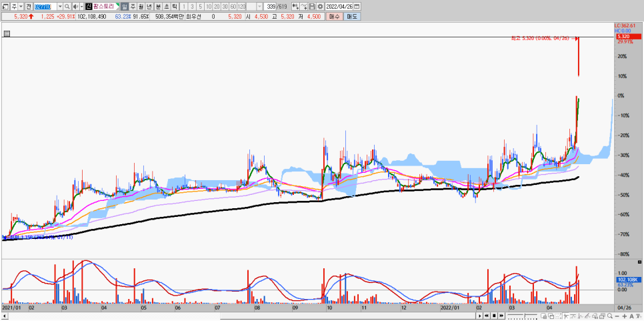The width and height of the screenshot is (644, 321).
Task: Click the bottom playback speed slider
Action: point(523,316)
